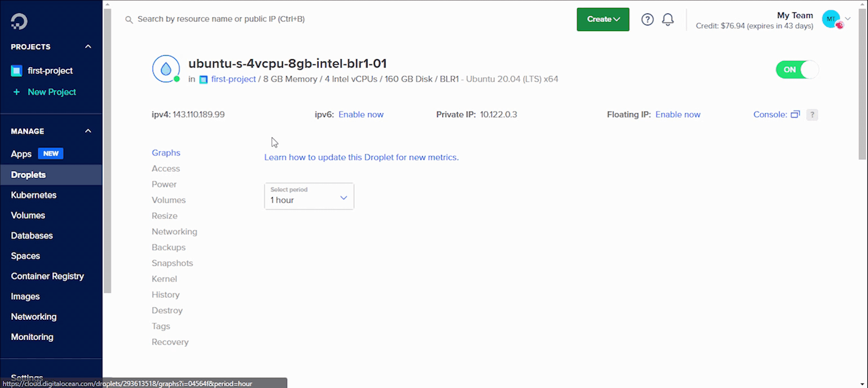
Task: Click the search magnifier icon
Action: [129, 19]
